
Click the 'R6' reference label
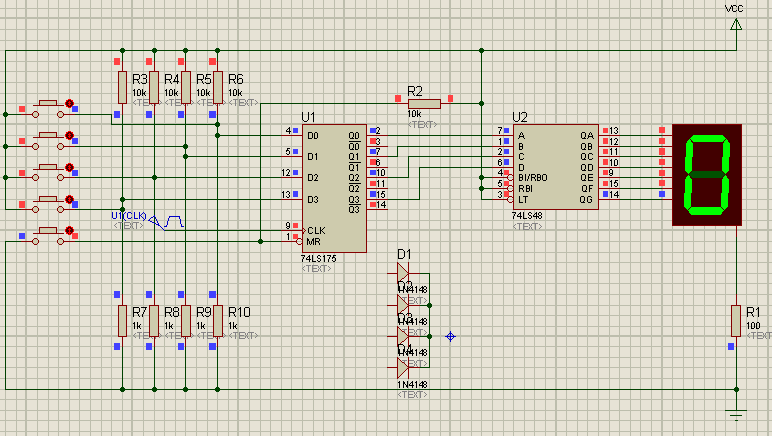click(x=236, y=79)
